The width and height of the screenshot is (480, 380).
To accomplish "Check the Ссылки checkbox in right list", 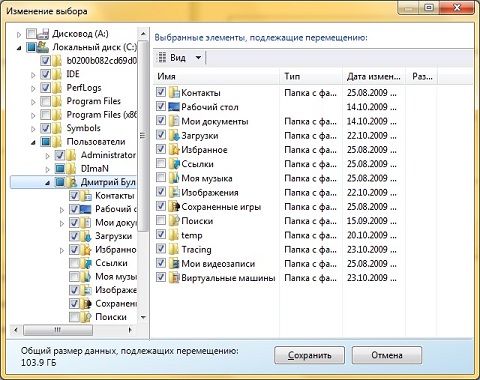I will (x=161, y=163).
